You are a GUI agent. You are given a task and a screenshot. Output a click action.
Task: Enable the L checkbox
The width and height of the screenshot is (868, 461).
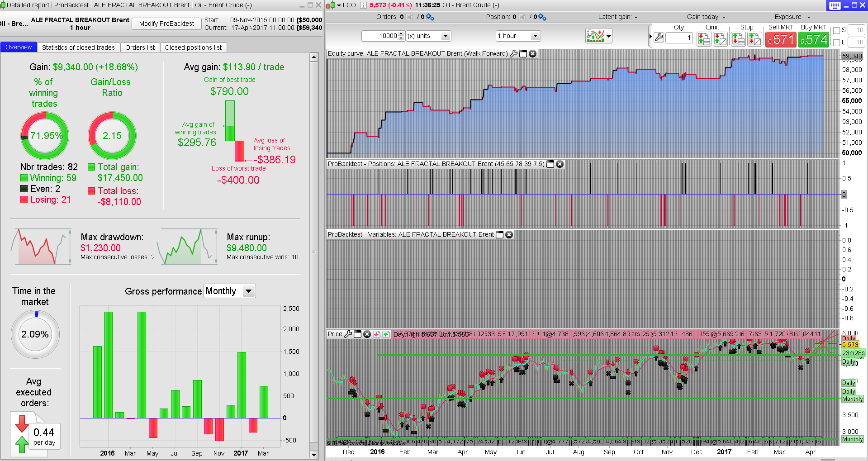pos(836,43)
